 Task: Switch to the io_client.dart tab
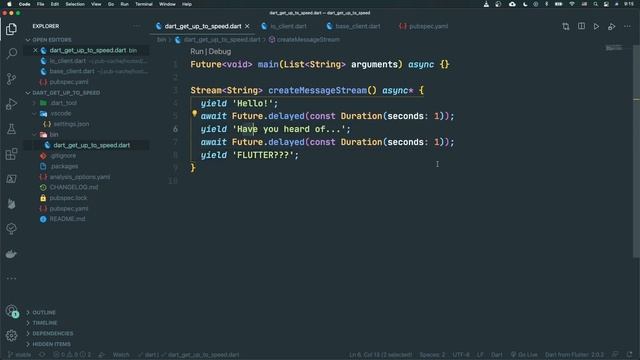click(x=288, y=26)
